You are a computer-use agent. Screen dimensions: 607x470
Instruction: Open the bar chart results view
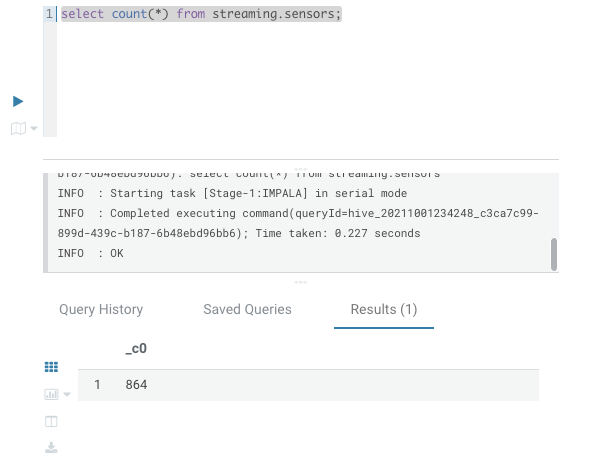[x=51, y=395]
